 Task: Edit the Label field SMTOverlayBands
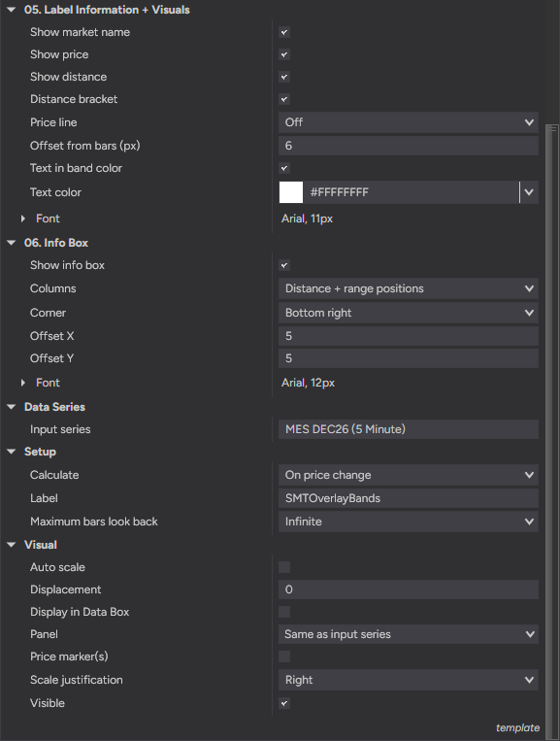pos(409,498)
